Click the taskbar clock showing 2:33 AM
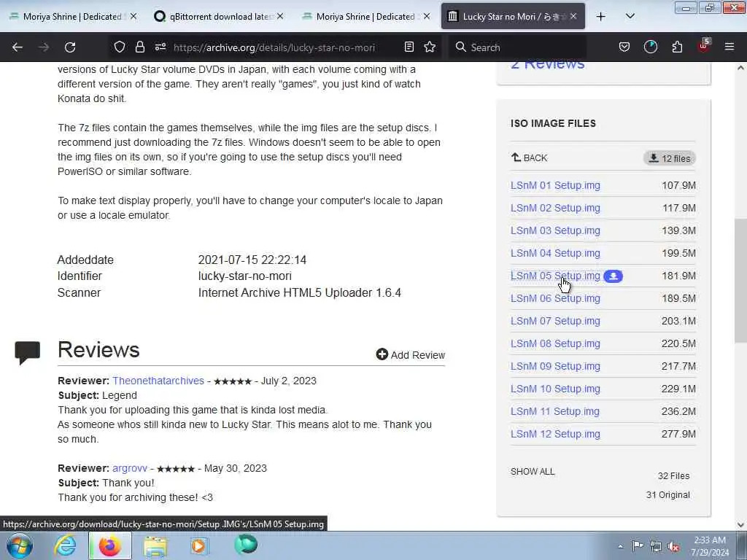The image size is (747, 560). 710,546
